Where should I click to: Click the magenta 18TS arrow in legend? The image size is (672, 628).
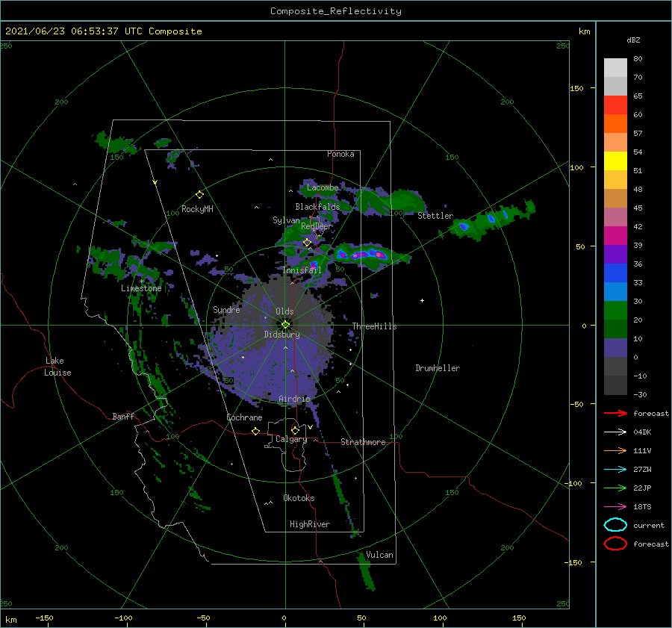615,507
